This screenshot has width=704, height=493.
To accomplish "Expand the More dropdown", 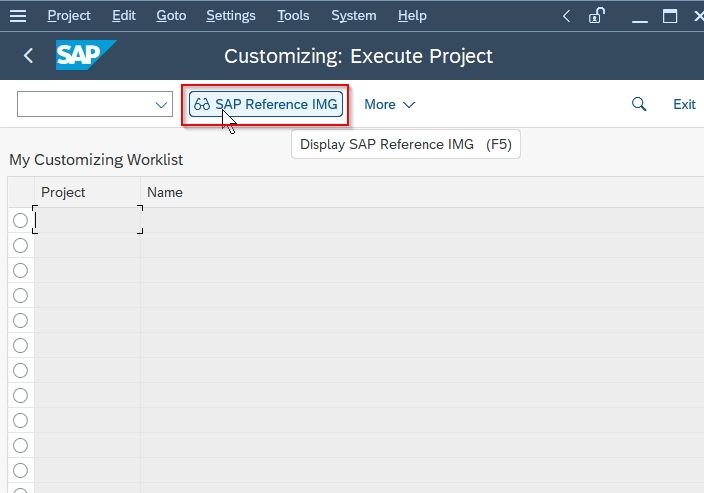I will click(x=389, y=105).
